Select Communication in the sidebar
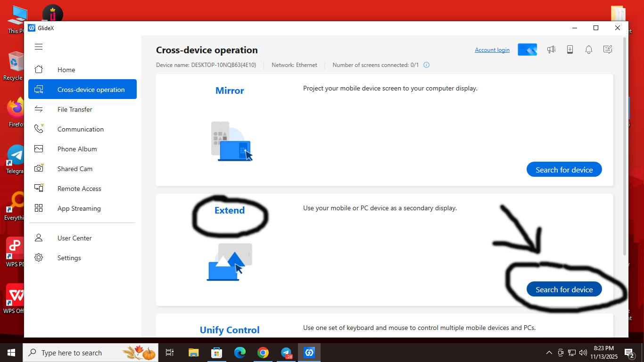 pyautogui.click(x=80, y=129)
